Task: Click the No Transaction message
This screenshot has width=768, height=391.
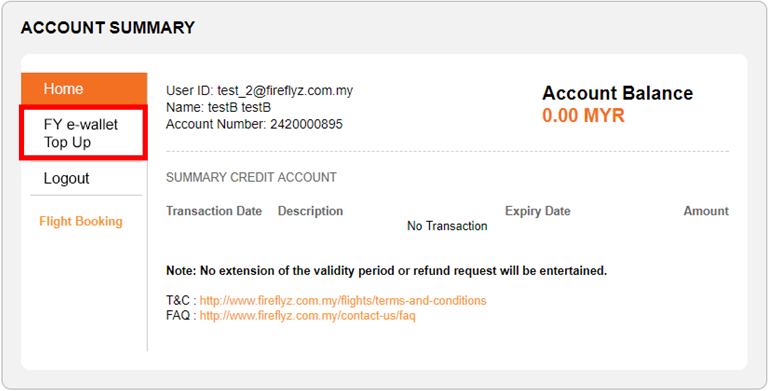Action: coord(447,226)
